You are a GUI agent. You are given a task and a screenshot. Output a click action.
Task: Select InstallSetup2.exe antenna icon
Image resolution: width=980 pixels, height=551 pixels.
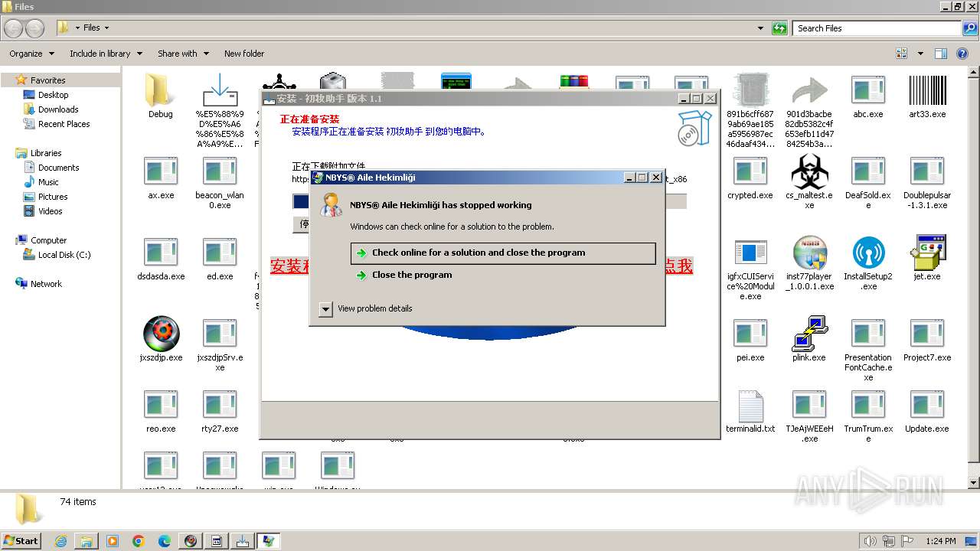coord(867,253)
